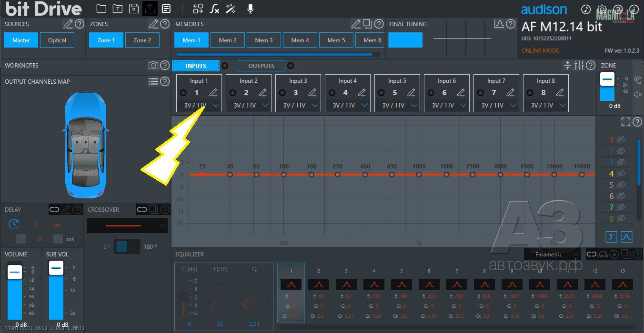Screen dimensions: 644x333
Task: Click the highlighted upload arrow icon
Action: (150, 9)
